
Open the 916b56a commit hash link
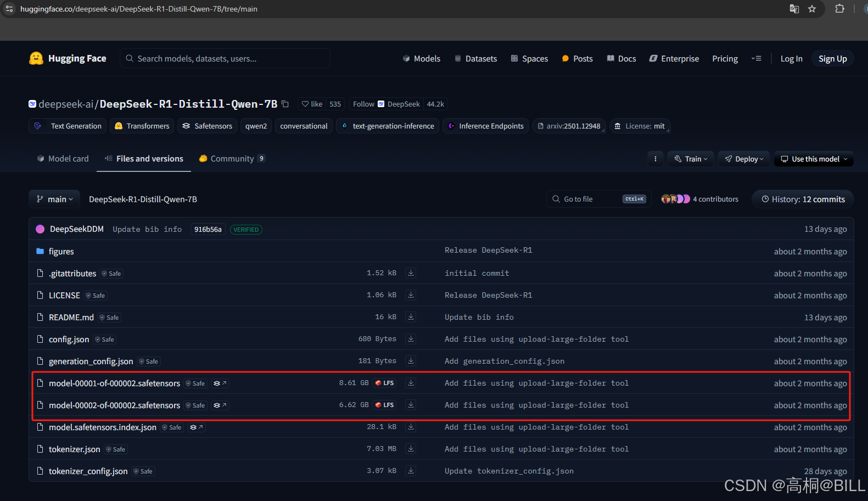[208, 230]
